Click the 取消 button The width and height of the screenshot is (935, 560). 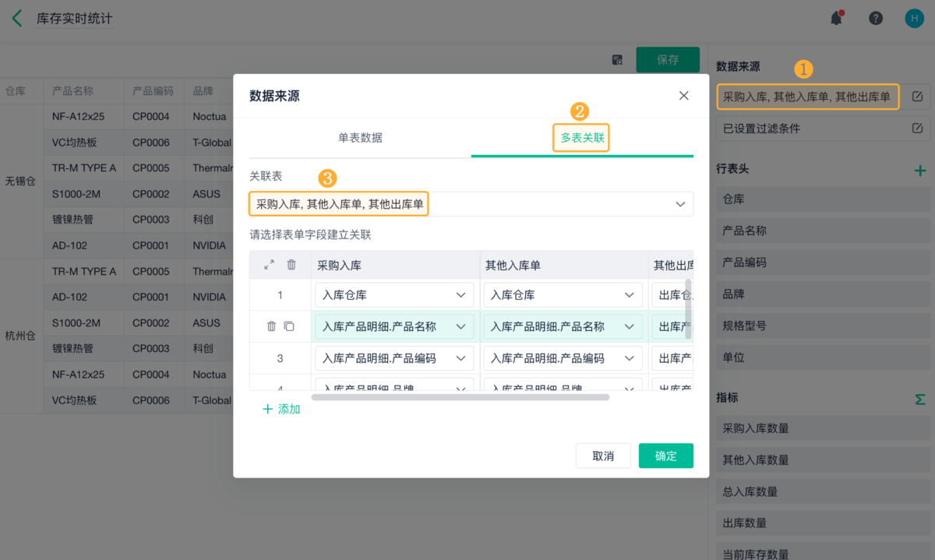point(603,456)
